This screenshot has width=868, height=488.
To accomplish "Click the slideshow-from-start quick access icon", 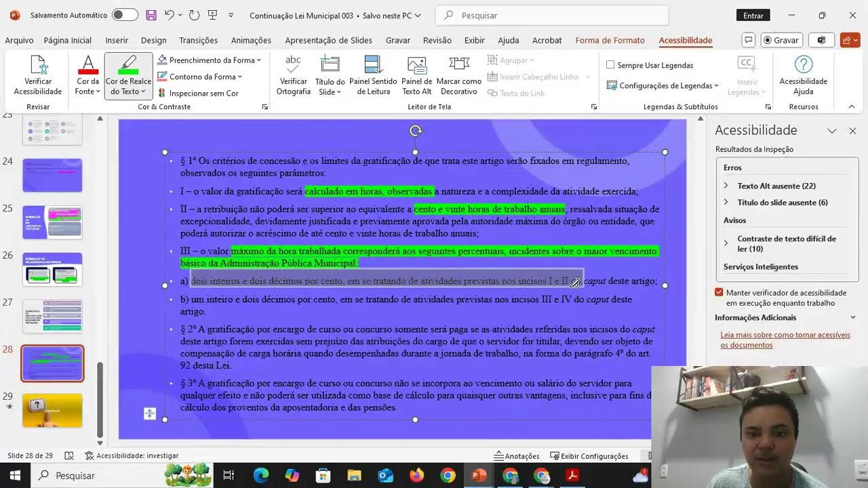I will tap(213, 15).
